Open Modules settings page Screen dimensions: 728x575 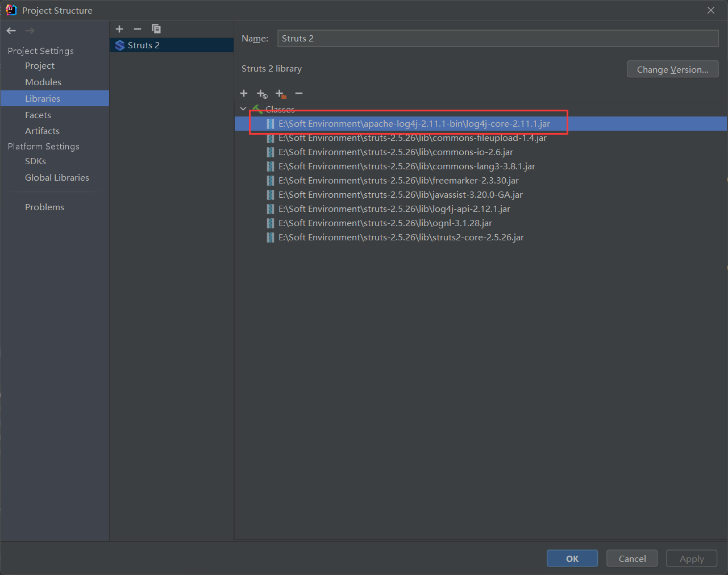click(x=43, y=82)
